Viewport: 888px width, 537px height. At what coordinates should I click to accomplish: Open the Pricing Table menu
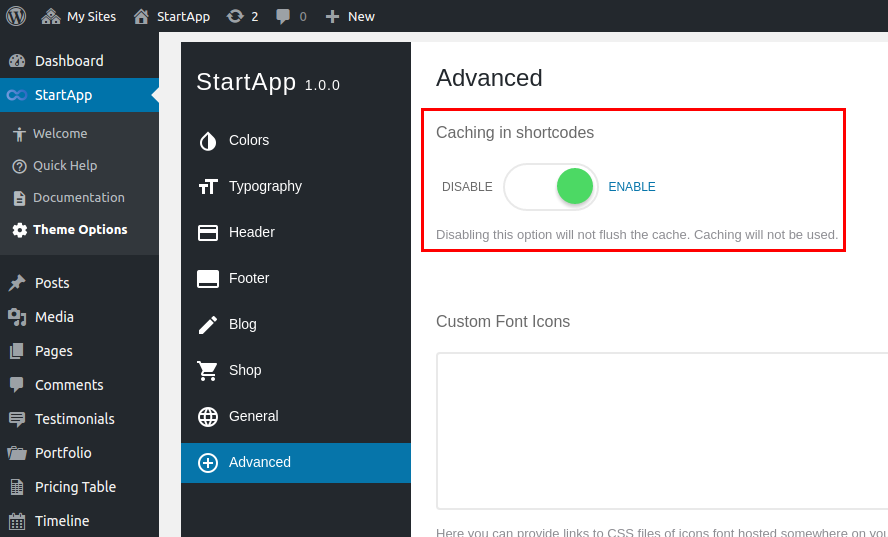tap(79, 487)
